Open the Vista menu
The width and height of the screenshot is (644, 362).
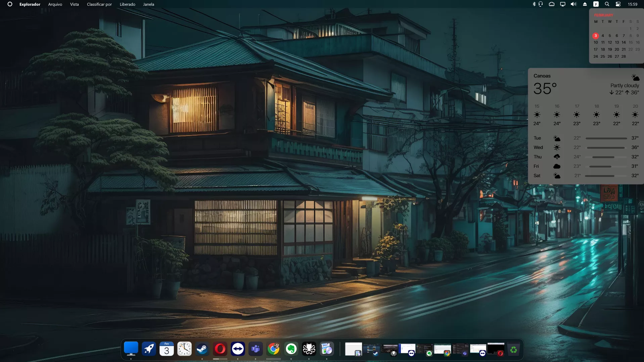click(x=75, y=4)
